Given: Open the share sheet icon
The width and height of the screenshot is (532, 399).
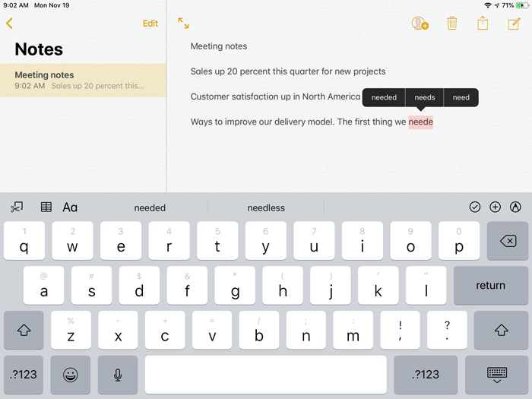Looking at the screenshot, I should click(x=483, y=24).
